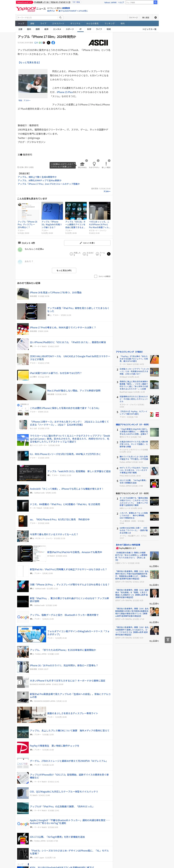Focus the ウェブ検索 input field
Screen dimensions: 174x868
pyautogui.click(x=139, y=2)
